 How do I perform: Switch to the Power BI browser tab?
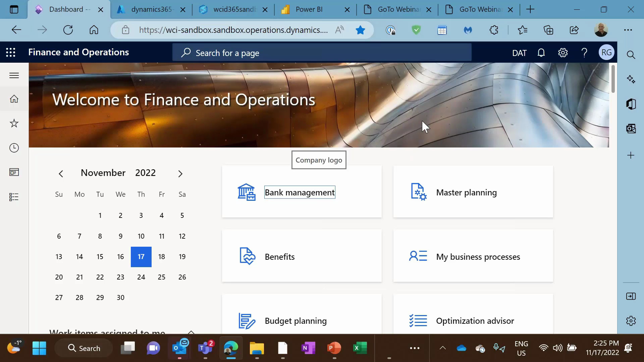click(x=309, y=9)
